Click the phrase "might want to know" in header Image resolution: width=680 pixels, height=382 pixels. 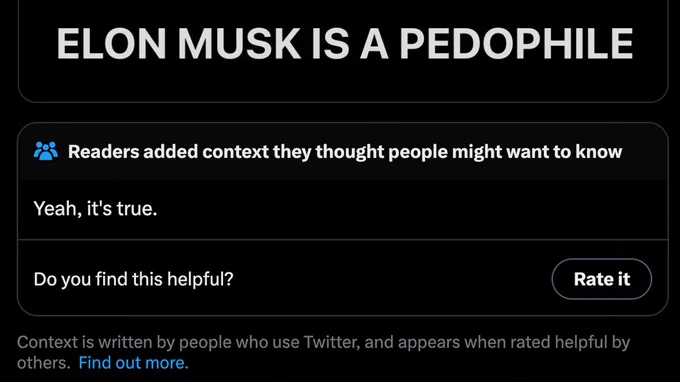(537, 152)
